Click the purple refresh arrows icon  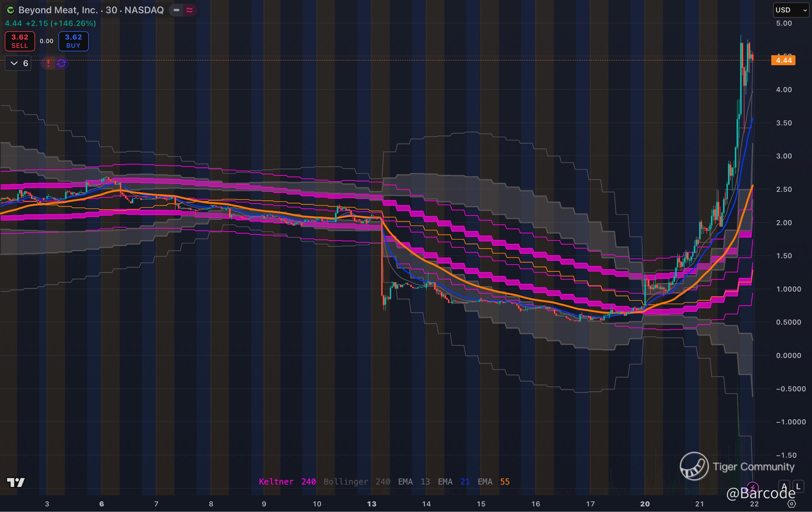click(x=61, y=63)
